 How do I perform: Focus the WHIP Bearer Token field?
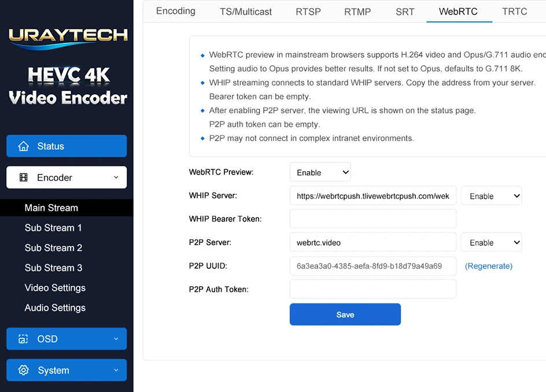tap(373, 219)
